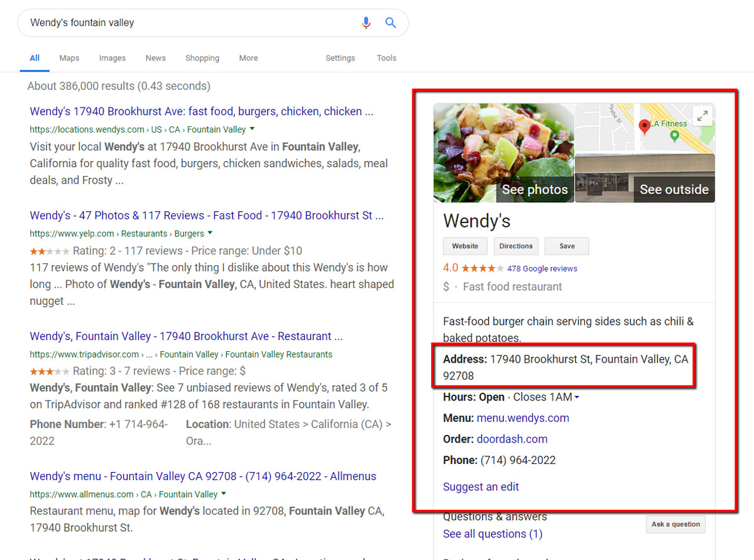Viewport: 754px width, 560px height.
Task: Open Wendy's 17940 Brookhurst Ave result
Action: 202,111
